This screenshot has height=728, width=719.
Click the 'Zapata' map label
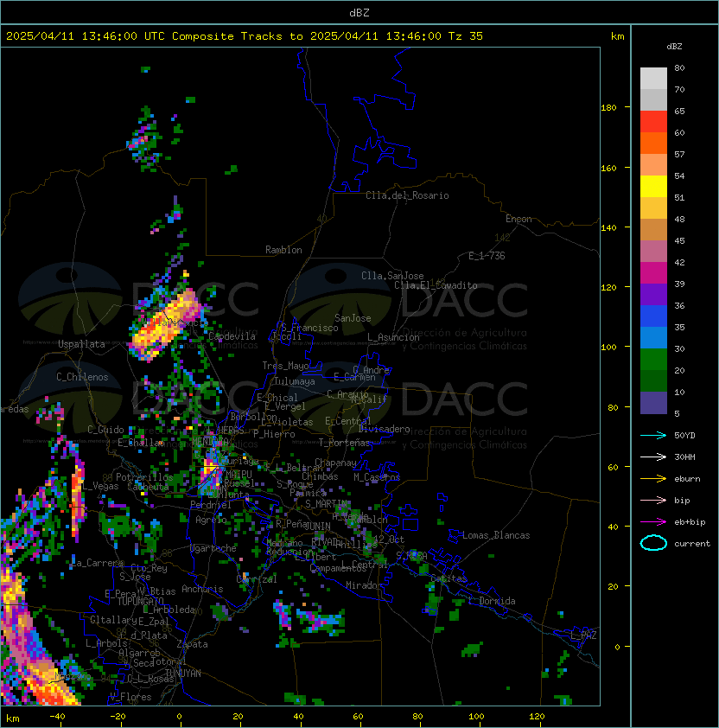(192, 644)
